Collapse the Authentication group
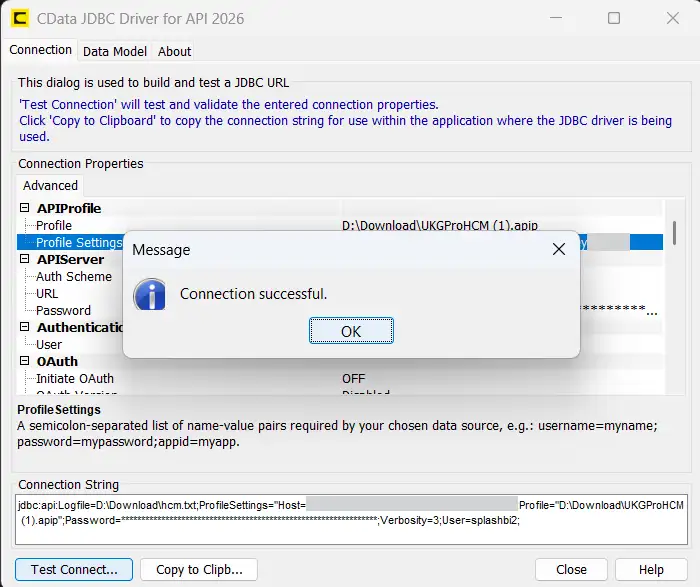This screenshot has width=700, height=587. tap(25, 327)
